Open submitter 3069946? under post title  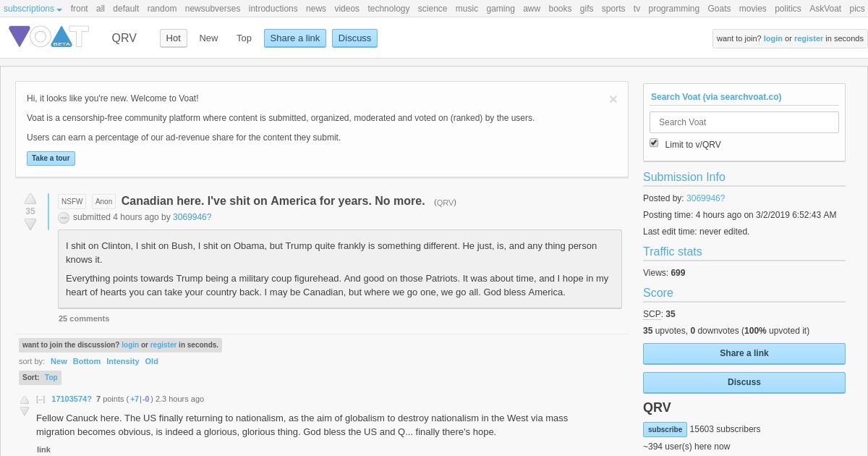pos(192,217)
